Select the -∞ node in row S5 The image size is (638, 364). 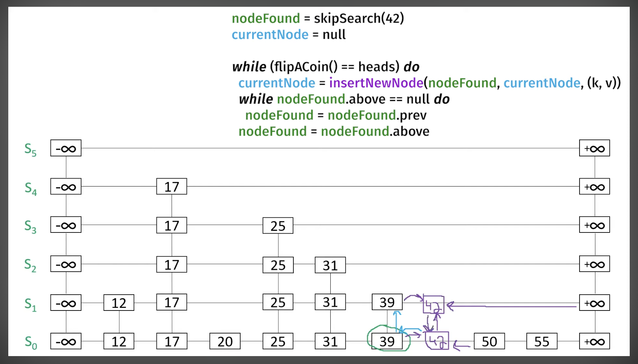[66, 148]
